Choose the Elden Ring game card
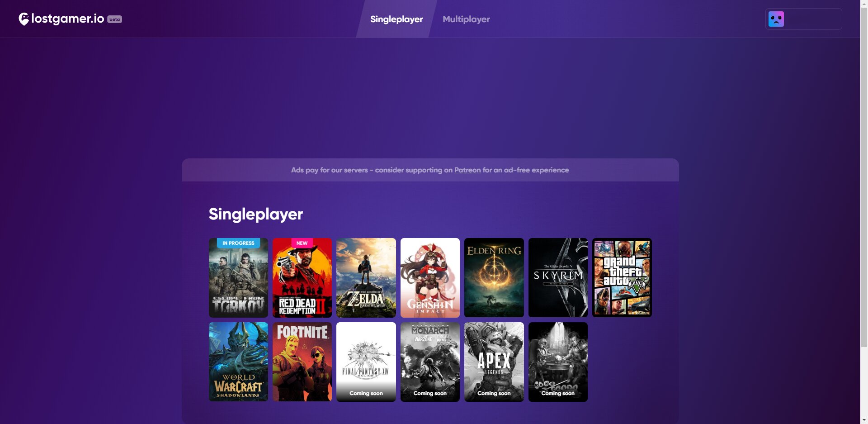This screenshot has height=424, width=868. coord(494,277)
